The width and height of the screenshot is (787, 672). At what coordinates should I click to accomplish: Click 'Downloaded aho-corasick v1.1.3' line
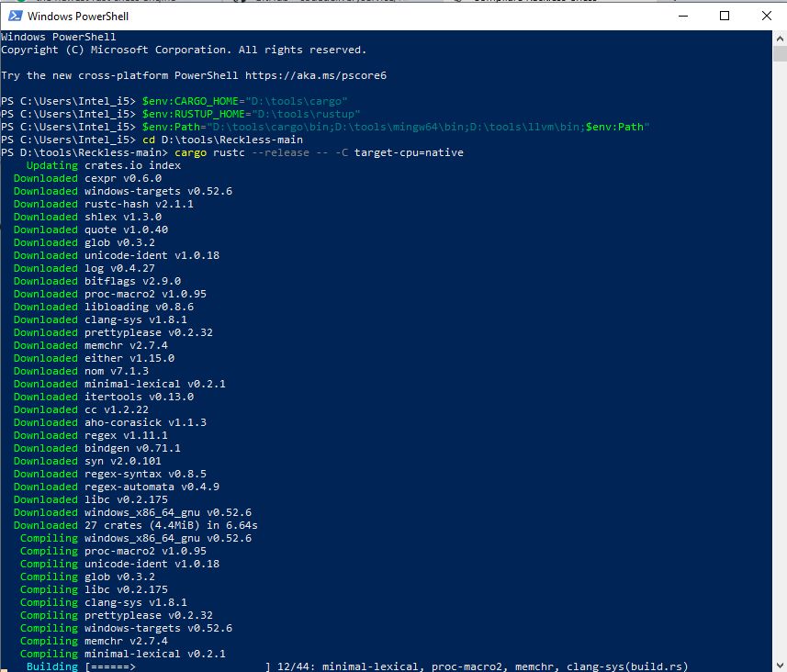(x=110, y=422)
